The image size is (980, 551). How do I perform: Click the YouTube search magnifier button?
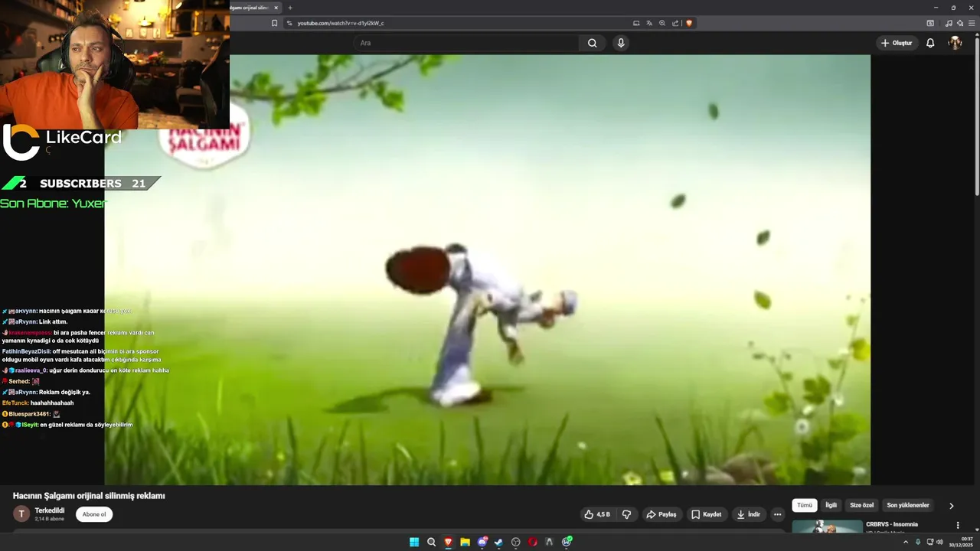(x=592, y=43)
